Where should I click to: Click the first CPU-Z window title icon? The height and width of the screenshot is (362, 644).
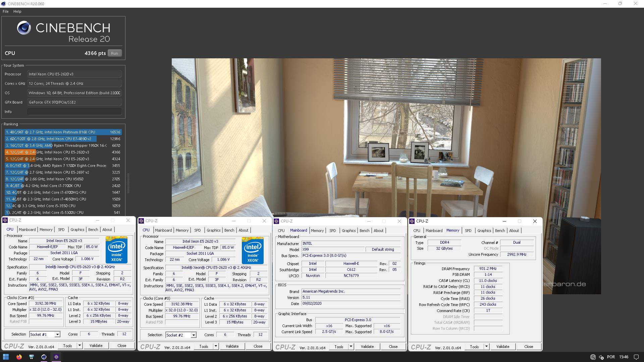pos(5,220)
